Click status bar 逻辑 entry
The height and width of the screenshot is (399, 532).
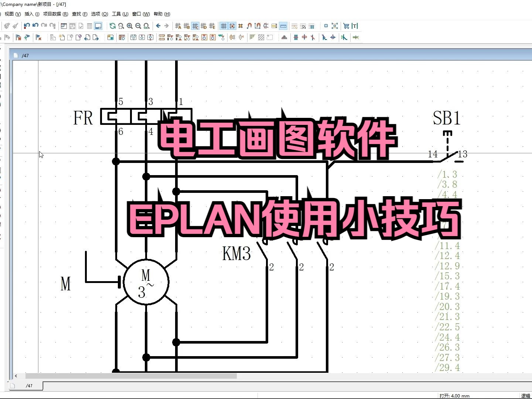coord(526,396)
